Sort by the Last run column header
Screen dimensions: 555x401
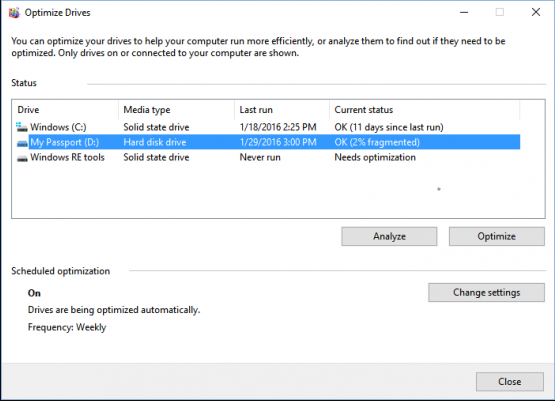pos(282,110)
